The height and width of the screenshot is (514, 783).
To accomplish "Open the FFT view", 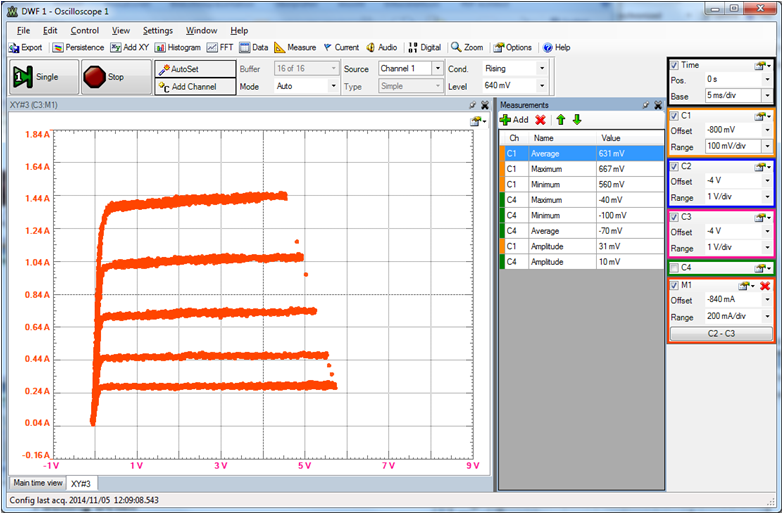I will click(x=213, y=47).
